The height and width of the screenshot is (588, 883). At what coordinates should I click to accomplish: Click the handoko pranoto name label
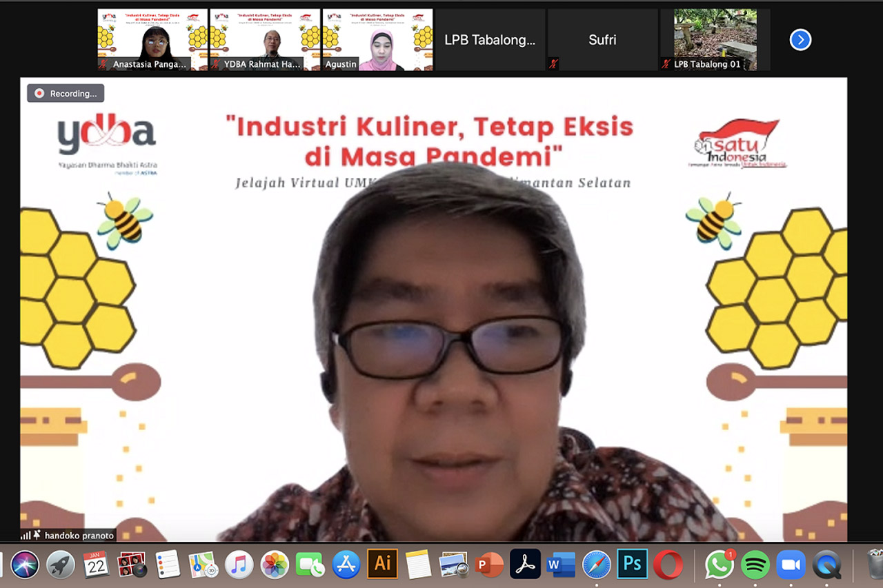tap(78, 536)
